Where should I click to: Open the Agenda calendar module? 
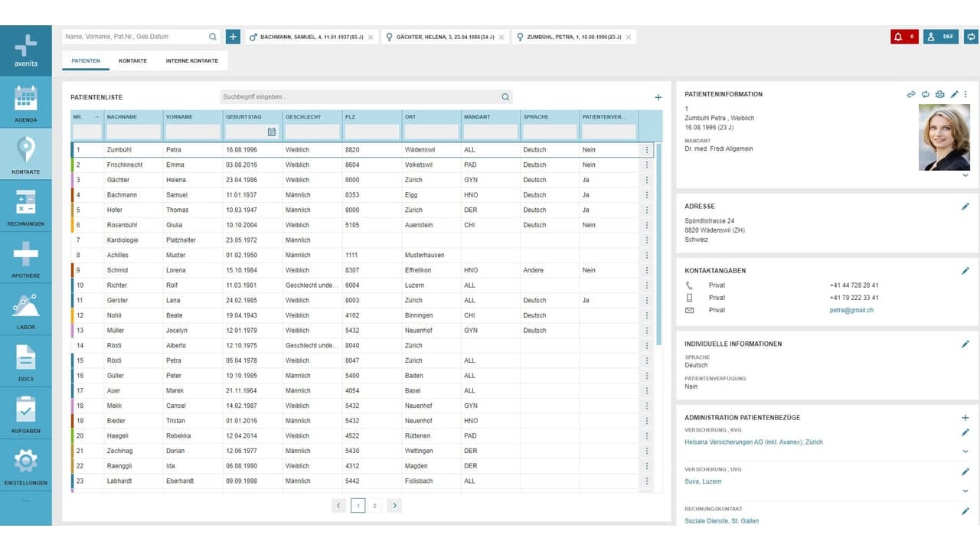(x=25, y=103)
